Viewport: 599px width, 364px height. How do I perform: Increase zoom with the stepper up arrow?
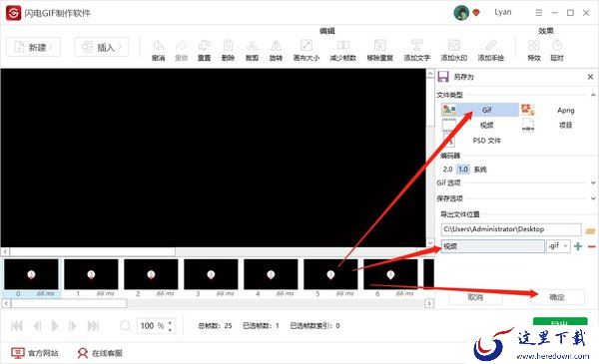click(170, 323)
